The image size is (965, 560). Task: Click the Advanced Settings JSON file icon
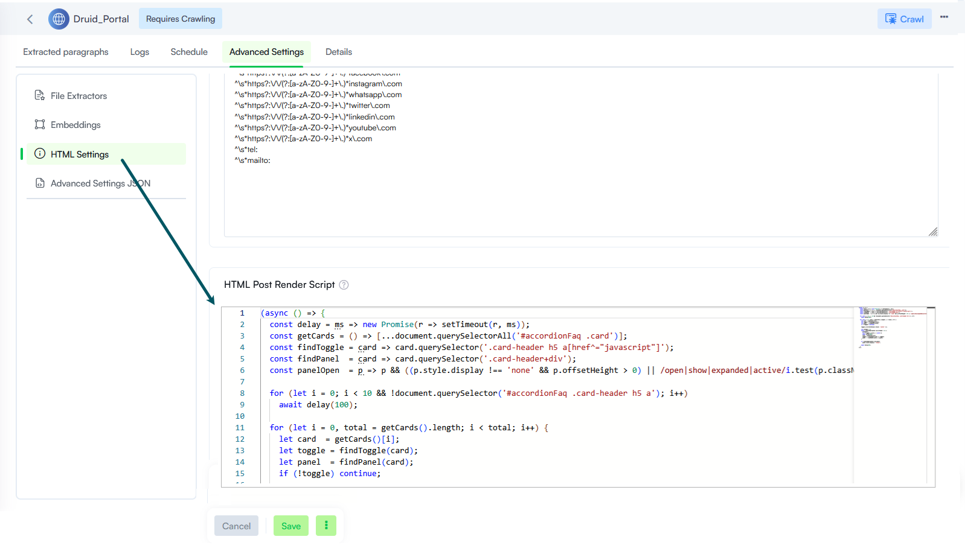tap(40, 183)
